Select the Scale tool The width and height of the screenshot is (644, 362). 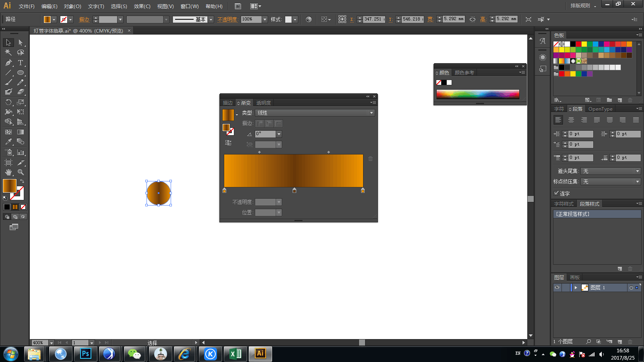point(21,102)
